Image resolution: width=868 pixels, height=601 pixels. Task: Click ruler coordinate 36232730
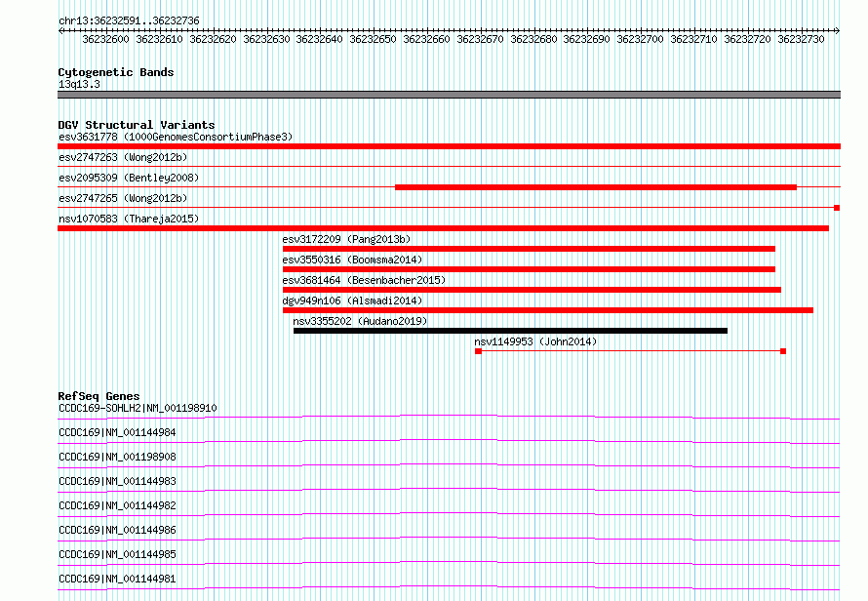point(801,39)
